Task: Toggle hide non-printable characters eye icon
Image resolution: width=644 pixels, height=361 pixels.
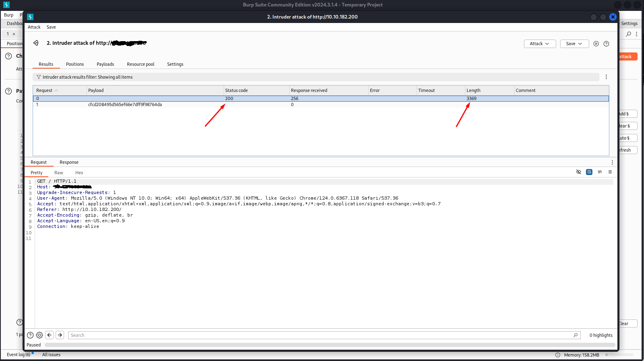Action: coord(579,172)
